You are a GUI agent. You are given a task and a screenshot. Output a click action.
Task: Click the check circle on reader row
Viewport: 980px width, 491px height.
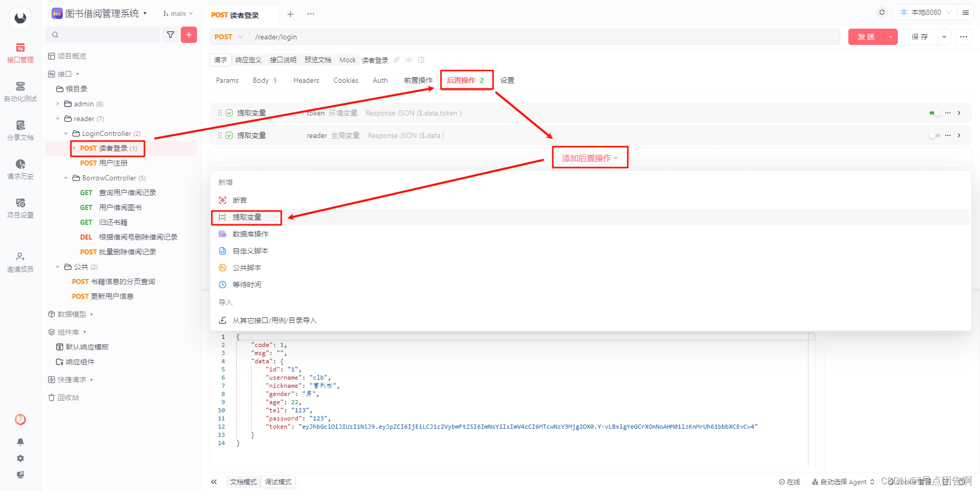[x=229, y=135]
